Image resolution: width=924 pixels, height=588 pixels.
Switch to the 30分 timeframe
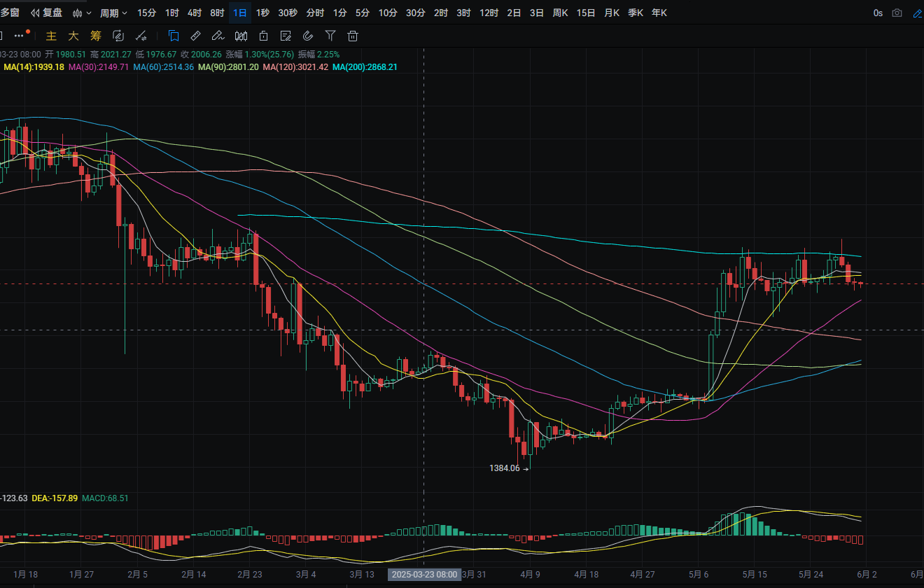tap(415, 13)
